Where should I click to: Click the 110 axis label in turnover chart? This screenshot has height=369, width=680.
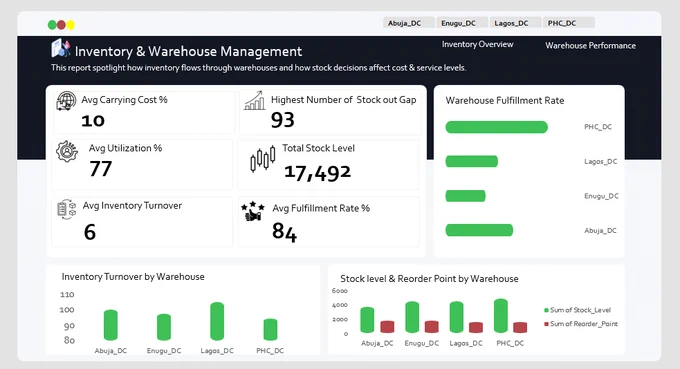67,294
